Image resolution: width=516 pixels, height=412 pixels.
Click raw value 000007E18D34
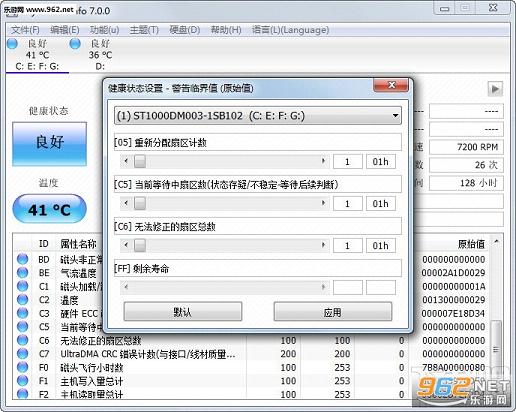click(x=453, y=313)
